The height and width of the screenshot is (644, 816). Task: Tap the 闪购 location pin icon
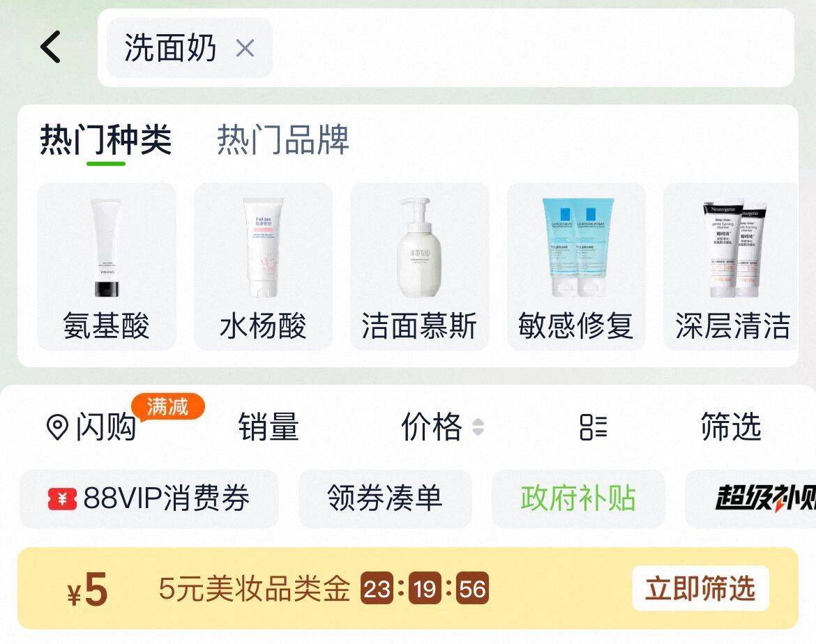point(57,427)
